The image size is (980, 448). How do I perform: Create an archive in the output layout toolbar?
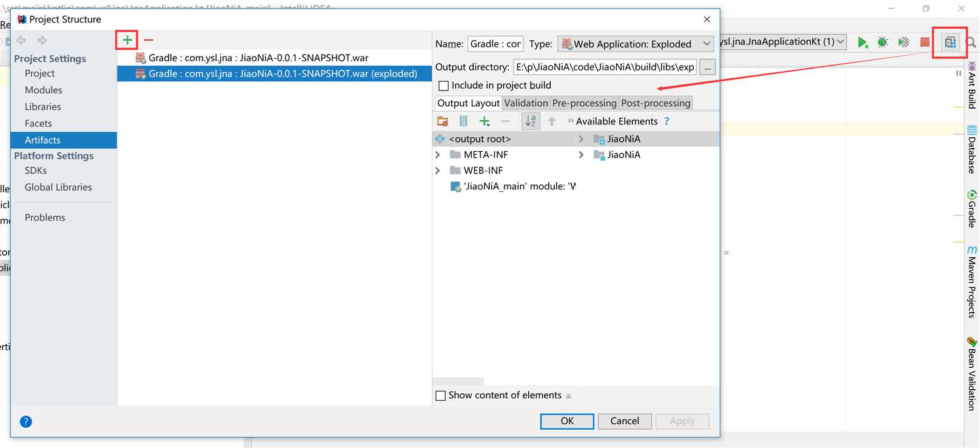[463, 121]
